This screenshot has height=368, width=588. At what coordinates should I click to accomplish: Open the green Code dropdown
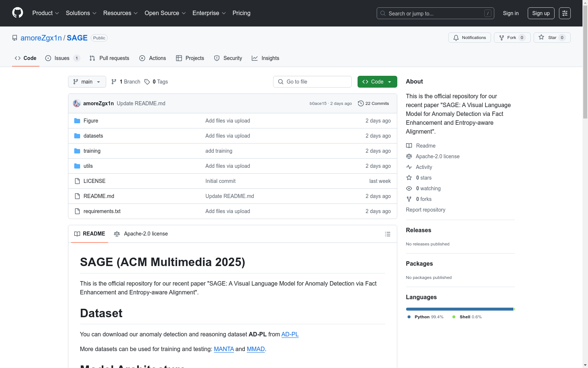[x=377, y=82]
